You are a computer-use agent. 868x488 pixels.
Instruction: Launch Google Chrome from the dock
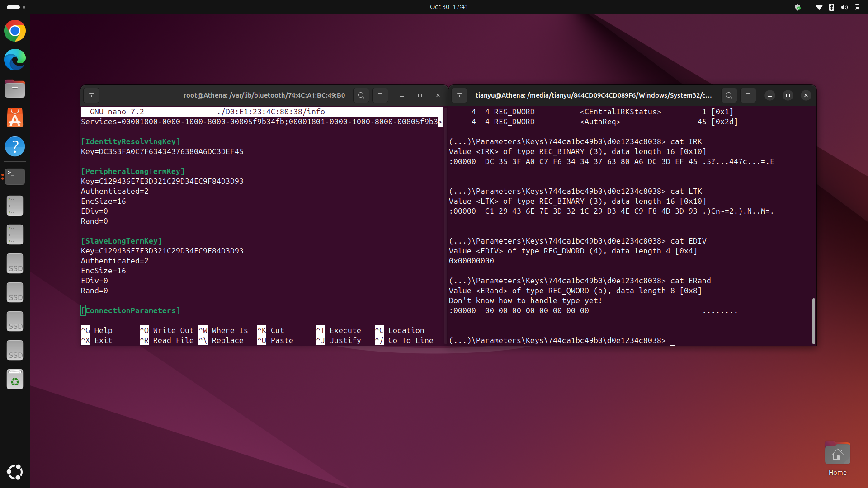pyautogui.click(x=15, y=31)
